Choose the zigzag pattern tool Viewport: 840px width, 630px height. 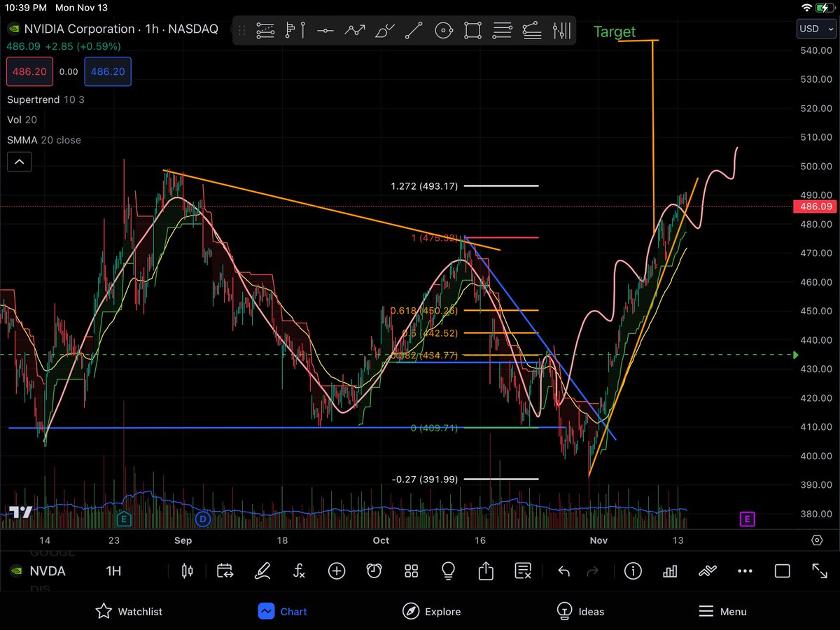click(x=355, y=30)
